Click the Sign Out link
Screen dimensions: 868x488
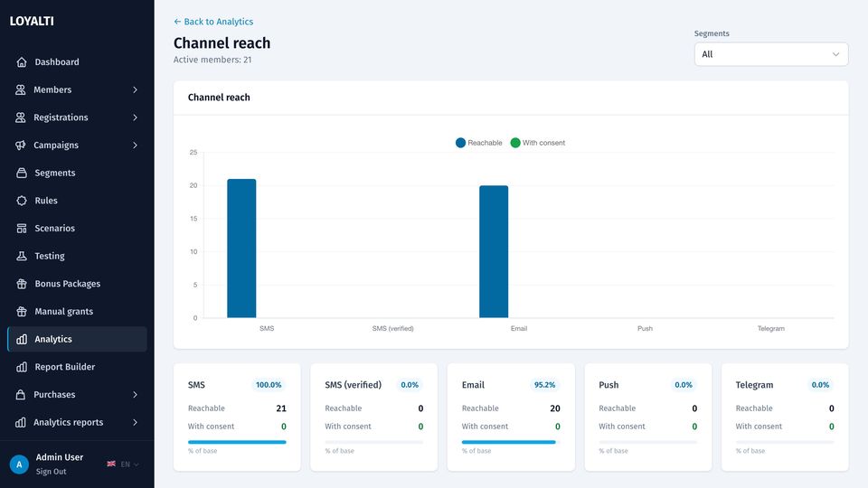[x=51, y=472]
